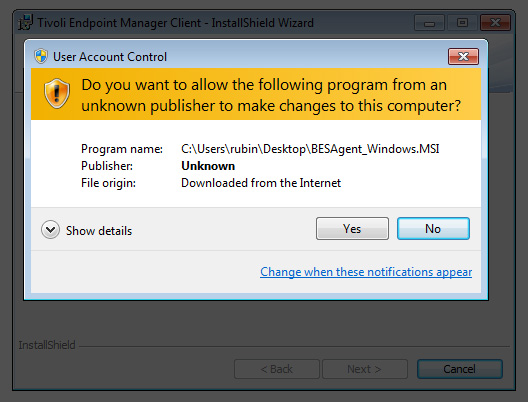
Task: Close the Tivoli Endpoint Manager installer window
Action: pyautogui.click(x=495, y=23)
